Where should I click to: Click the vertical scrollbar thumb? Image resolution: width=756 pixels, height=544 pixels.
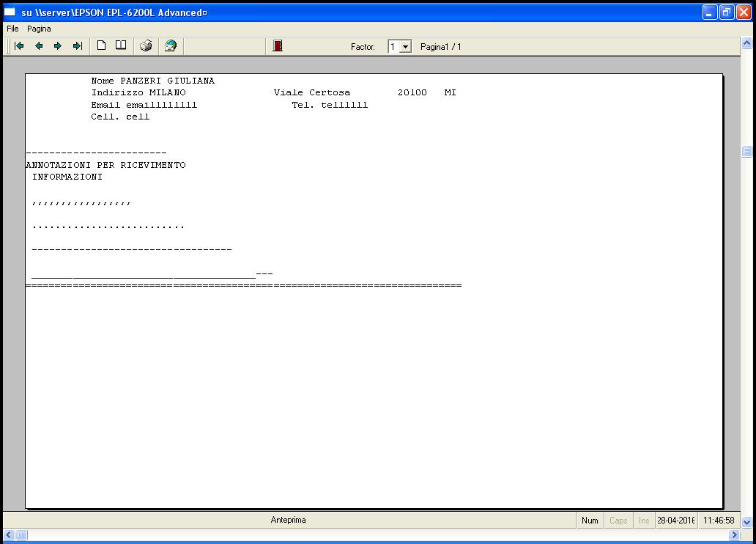pyautogui.click(x=746, y=152)
